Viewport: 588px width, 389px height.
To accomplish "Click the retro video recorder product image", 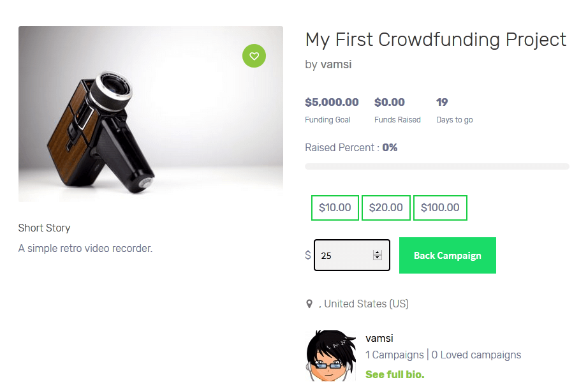I will [x=151, y=114].
